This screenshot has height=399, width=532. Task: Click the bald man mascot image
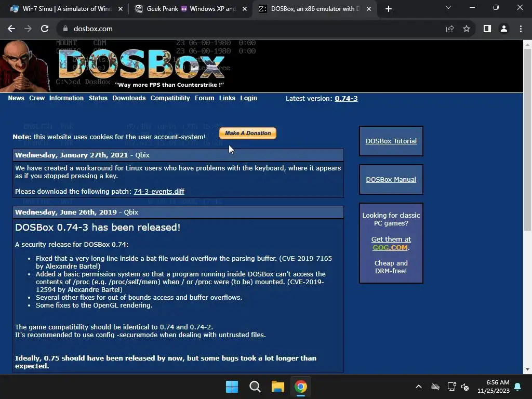[24, 66]
